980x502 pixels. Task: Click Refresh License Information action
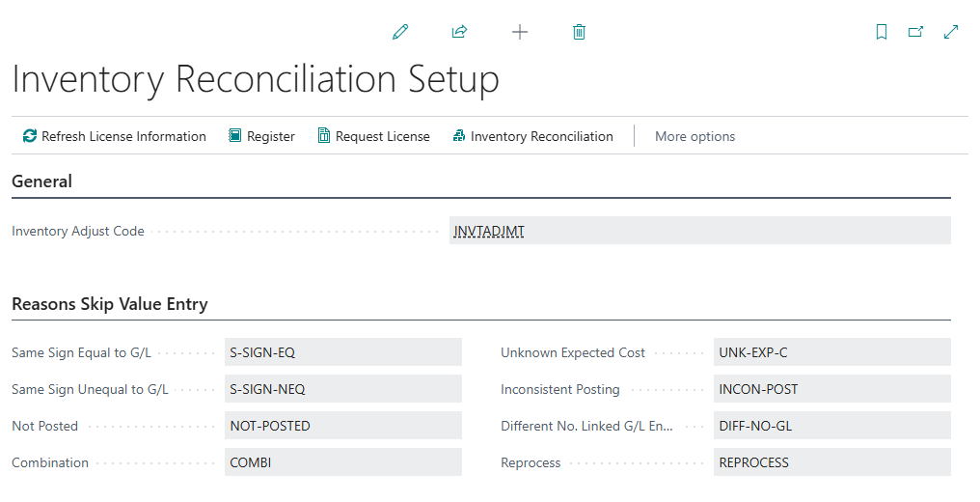point(115,136)
